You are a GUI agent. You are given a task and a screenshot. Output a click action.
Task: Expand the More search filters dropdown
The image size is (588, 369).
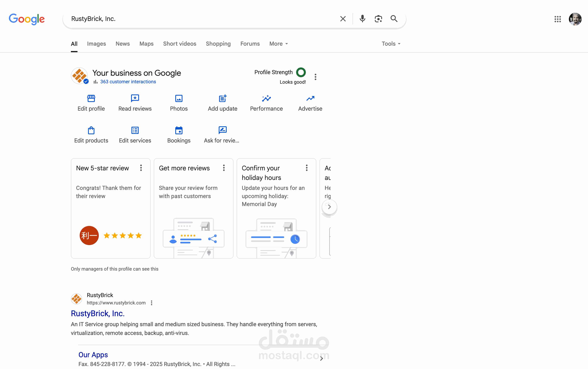pyautogui.click(x=279, y=44)
